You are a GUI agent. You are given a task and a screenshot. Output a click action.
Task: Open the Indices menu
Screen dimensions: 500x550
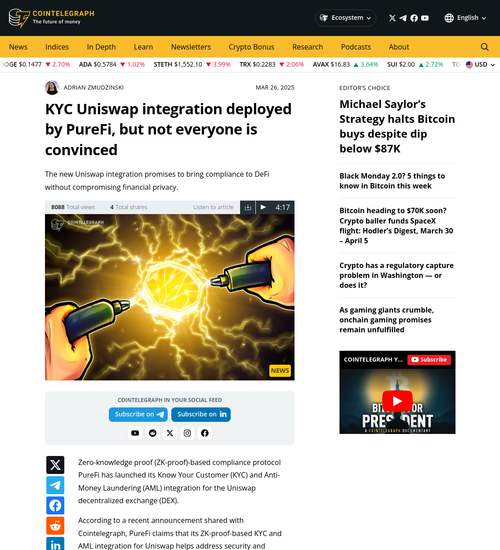57,47
